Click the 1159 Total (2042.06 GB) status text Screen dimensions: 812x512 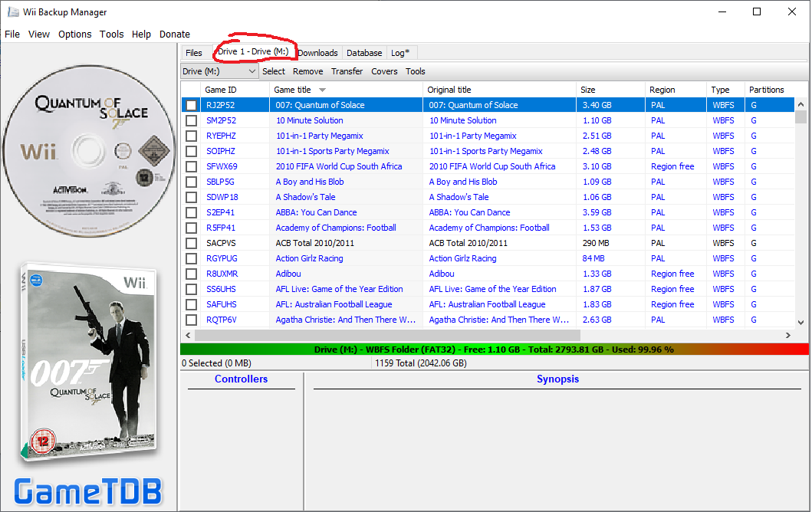click(420, 363)
